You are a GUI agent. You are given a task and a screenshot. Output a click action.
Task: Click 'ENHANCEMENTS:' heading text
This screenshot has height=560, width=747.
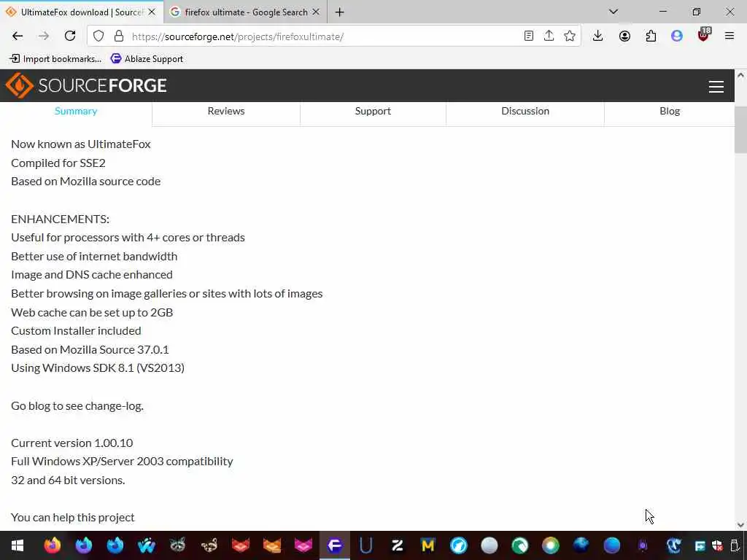(x=60, y=219)
